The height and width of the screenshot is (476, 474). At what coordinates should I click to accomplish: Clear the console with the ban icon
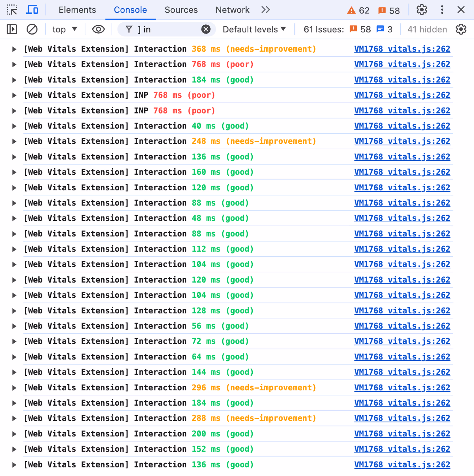pyautogui.click(x=32, y=29)
